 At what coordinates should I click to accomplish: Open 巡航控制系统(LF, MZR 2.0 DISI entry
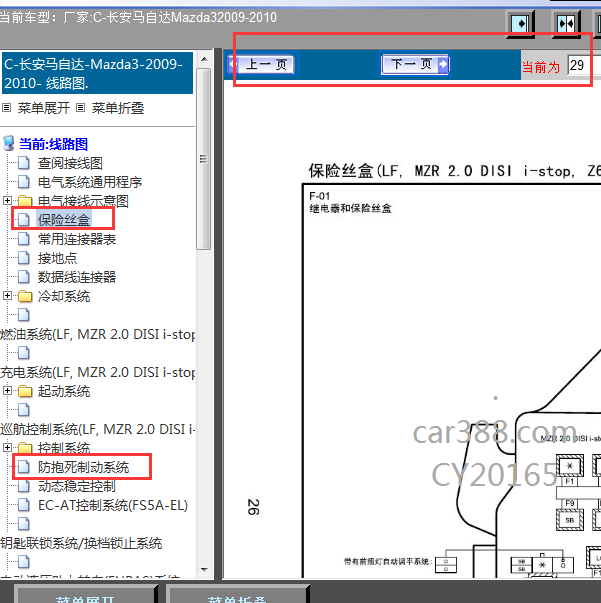pos(98,429)
